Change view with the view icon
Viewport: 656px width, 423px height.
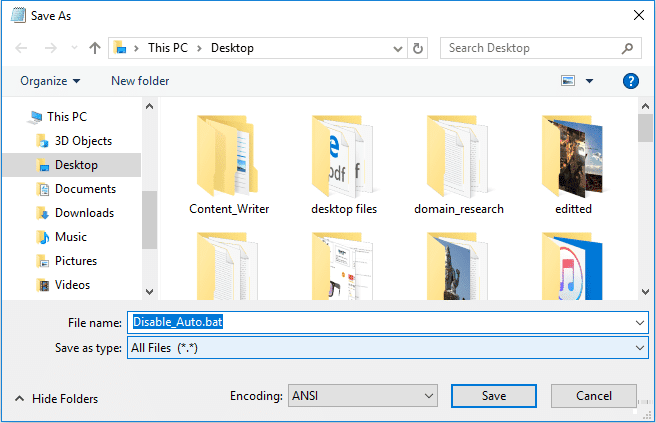pos(568,80)
